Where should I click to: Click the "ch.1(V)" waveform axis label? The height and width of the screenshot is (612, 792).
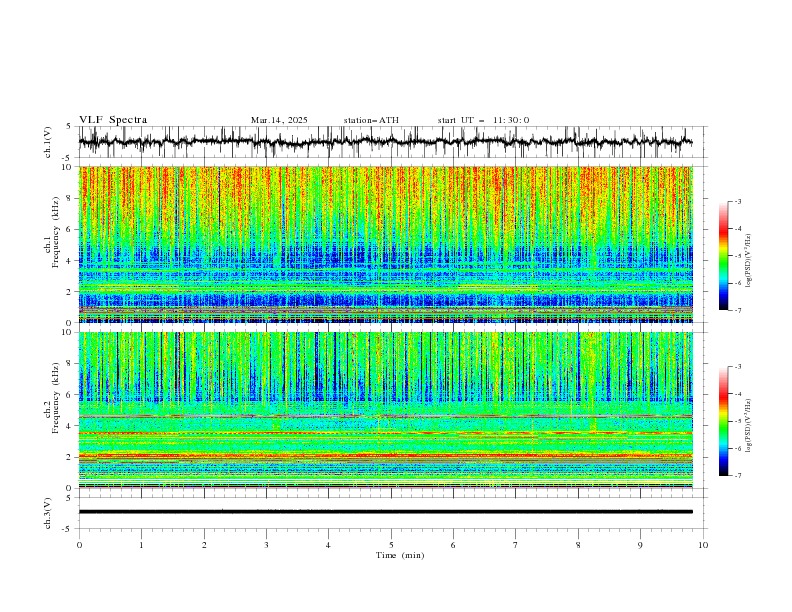click(x=48, y=142)
